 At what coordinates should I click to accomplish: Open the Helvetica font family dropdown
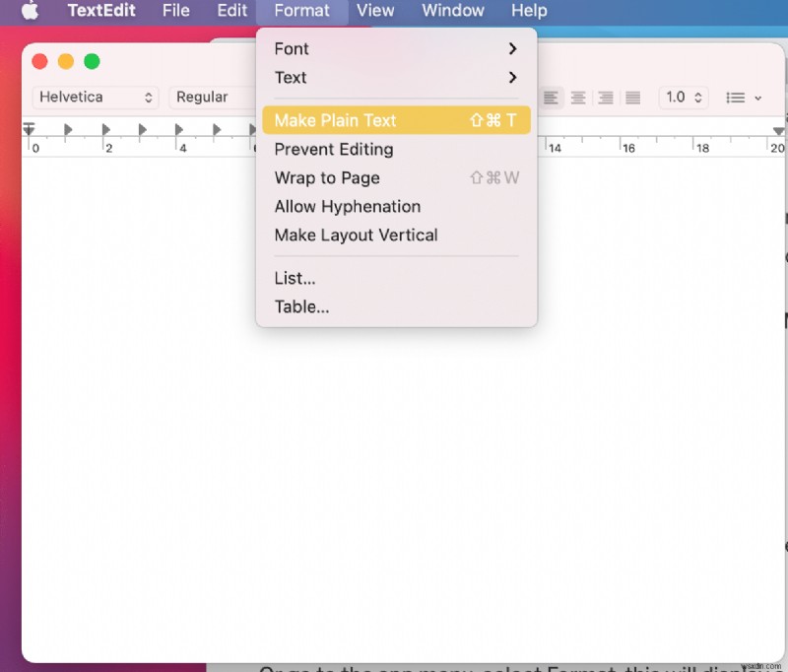[95, 97]
